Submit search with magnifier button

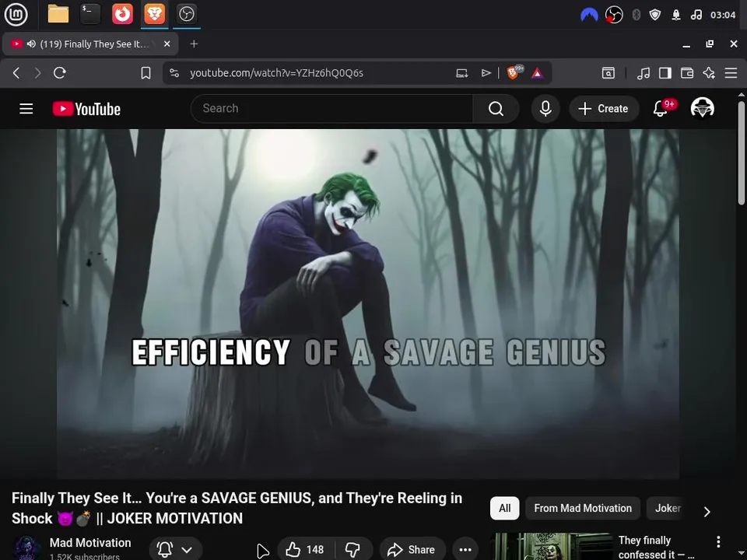pyautogui.click(x=496, y=109)
